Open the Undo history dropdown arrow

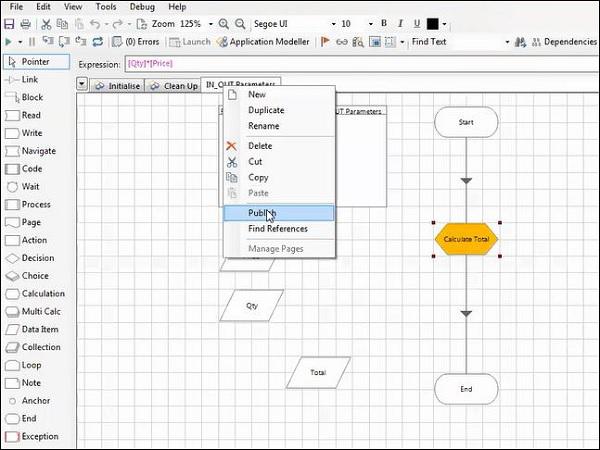point(106,24)
